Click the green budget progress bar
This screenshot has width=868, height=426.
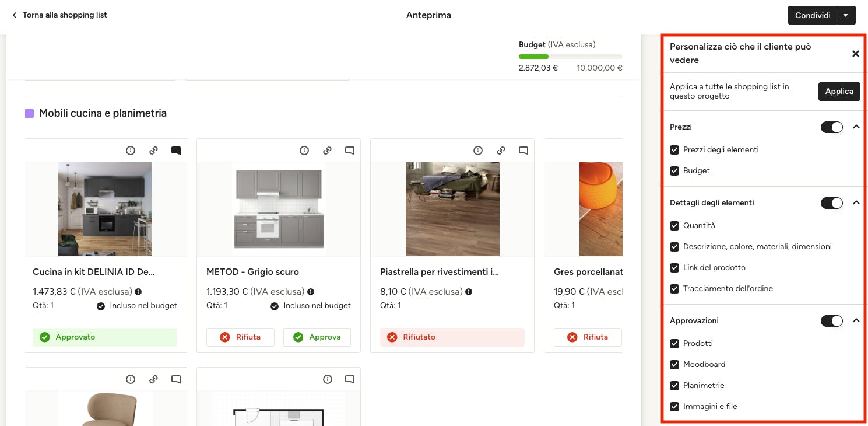point(533,57)
